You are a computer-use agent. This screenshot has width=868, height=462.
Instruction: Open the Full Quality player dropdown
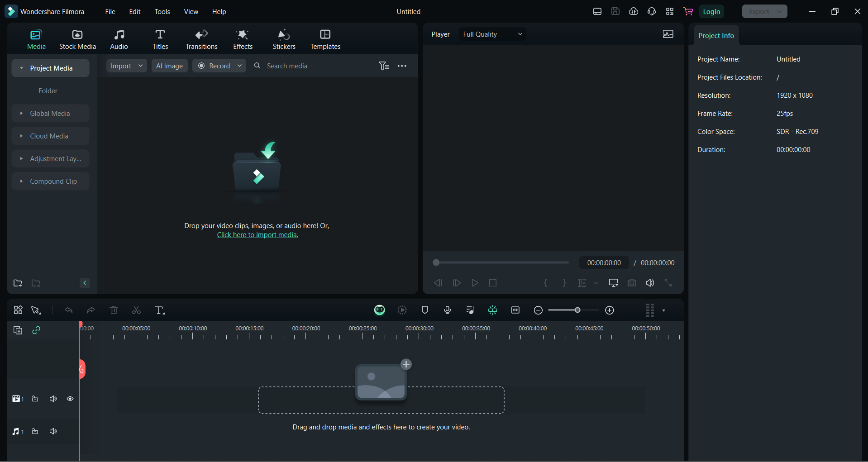492,34
